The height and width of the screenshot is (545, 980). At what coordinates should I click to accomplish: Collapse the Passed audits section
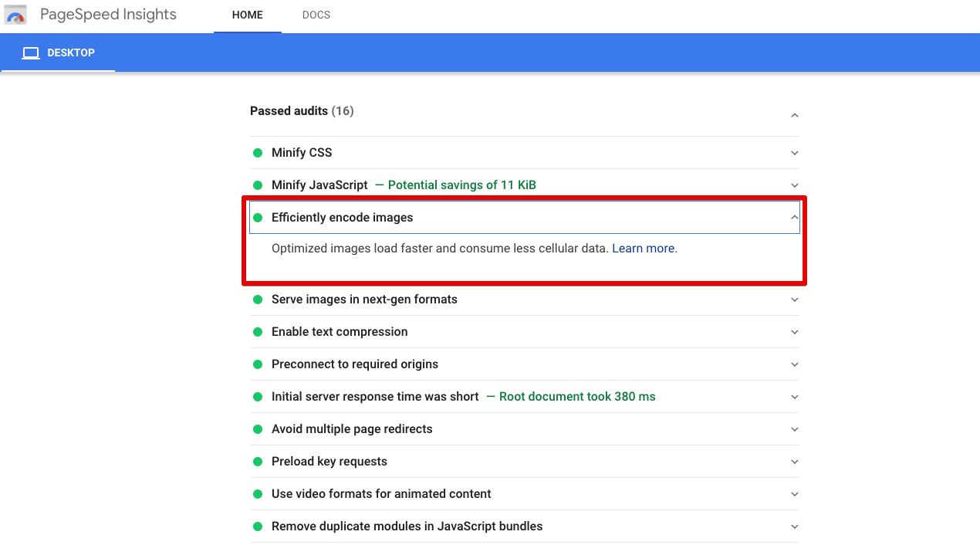[795, 115]
